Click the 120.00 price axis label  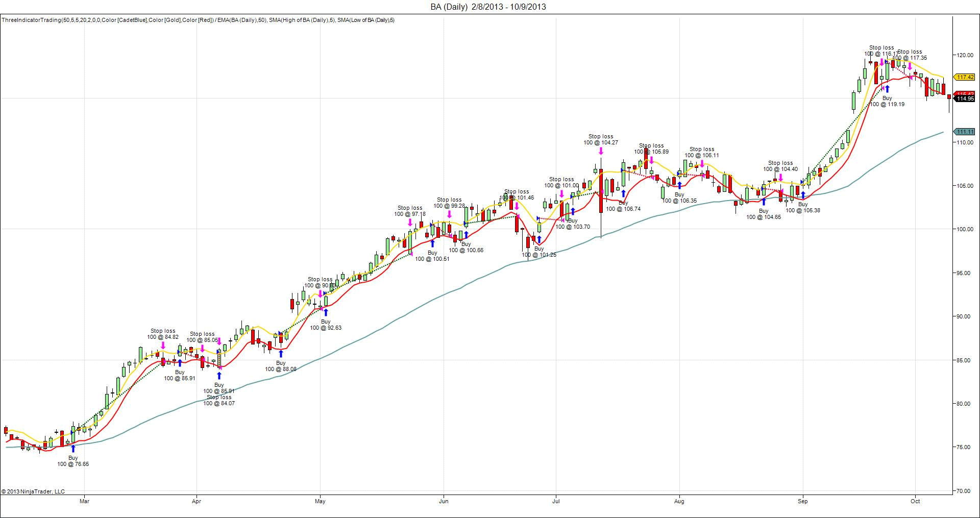(x=965, y=55)
